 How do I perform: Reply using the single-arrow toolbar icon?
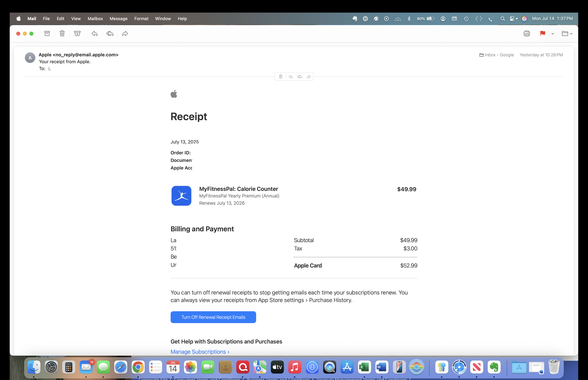[94, 34]
